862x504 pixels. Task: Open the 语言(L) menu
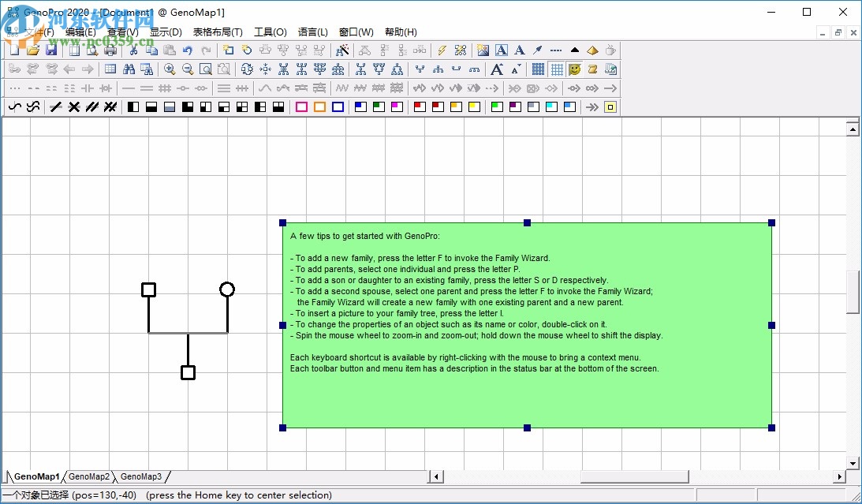tap(312, 32)
